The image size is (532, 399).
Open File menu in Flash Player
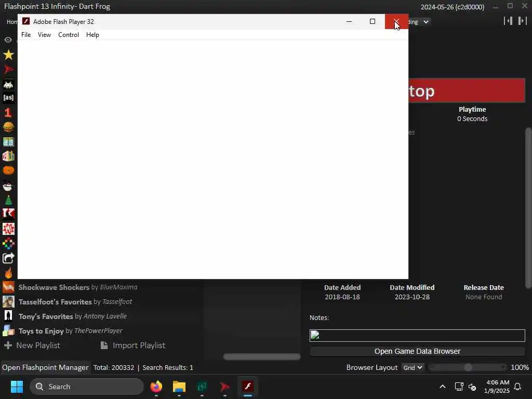click(x=26, y=35)
